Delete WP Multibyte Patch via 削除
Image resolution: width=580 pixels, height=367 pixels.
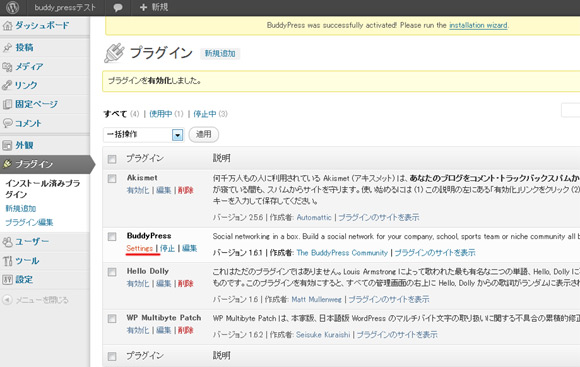pos(186,330)
